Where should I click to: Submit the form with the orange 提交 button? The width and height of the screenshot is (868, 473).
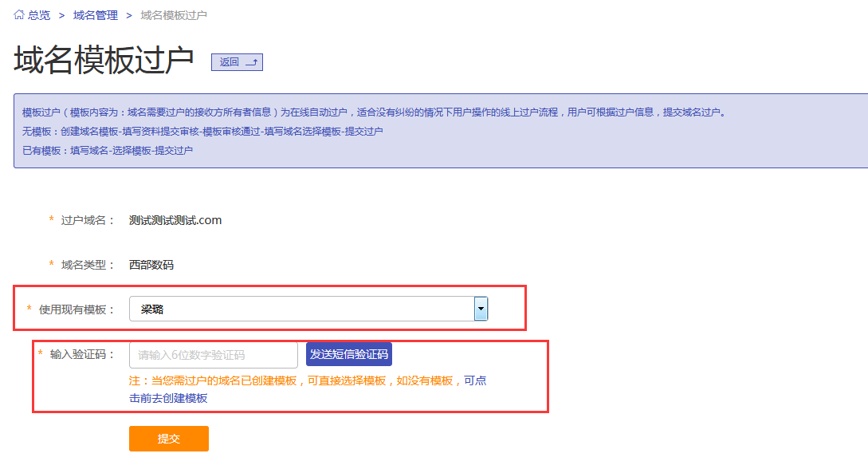coord(169,439)
